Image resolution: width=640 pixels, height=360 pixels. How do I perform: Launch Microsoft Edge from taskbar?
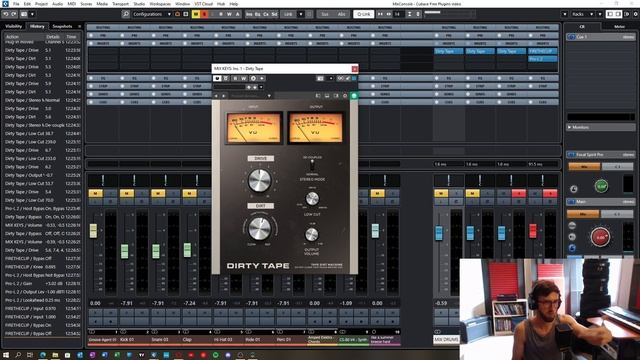[x=42, y=355]
